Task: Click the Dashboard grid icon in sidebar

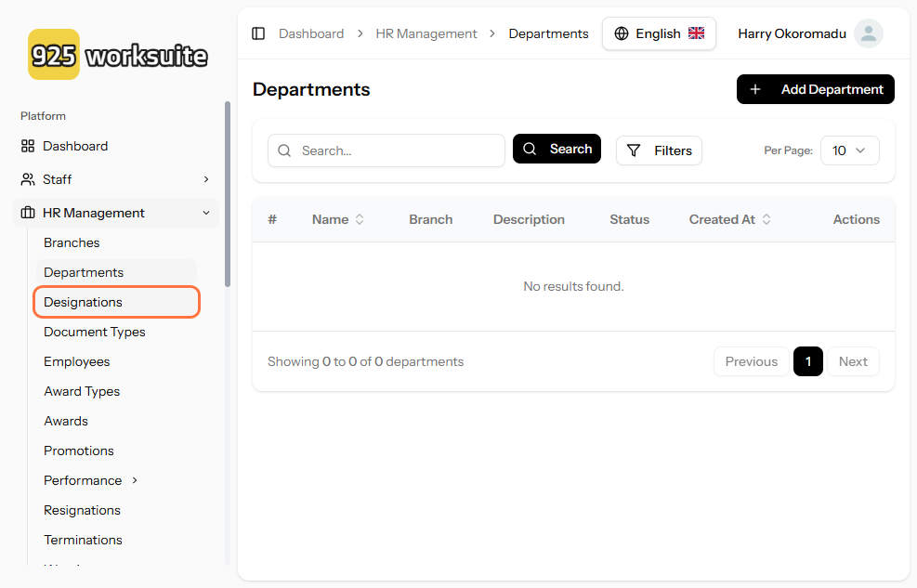Action: 28,146
